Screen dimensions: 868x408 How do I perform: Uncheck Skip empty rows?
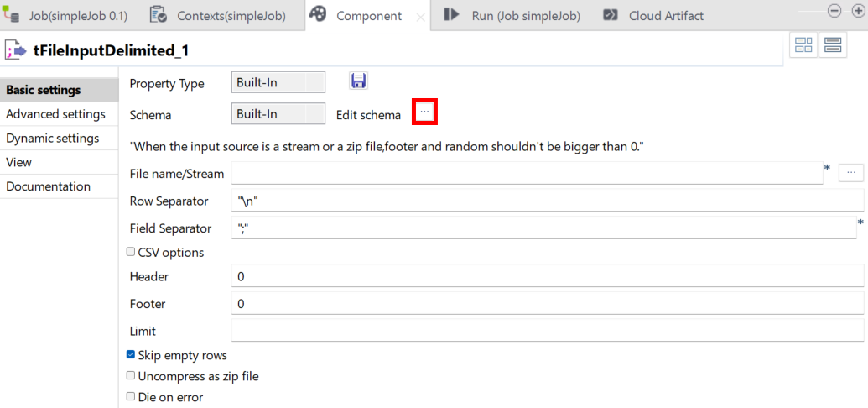131,355
